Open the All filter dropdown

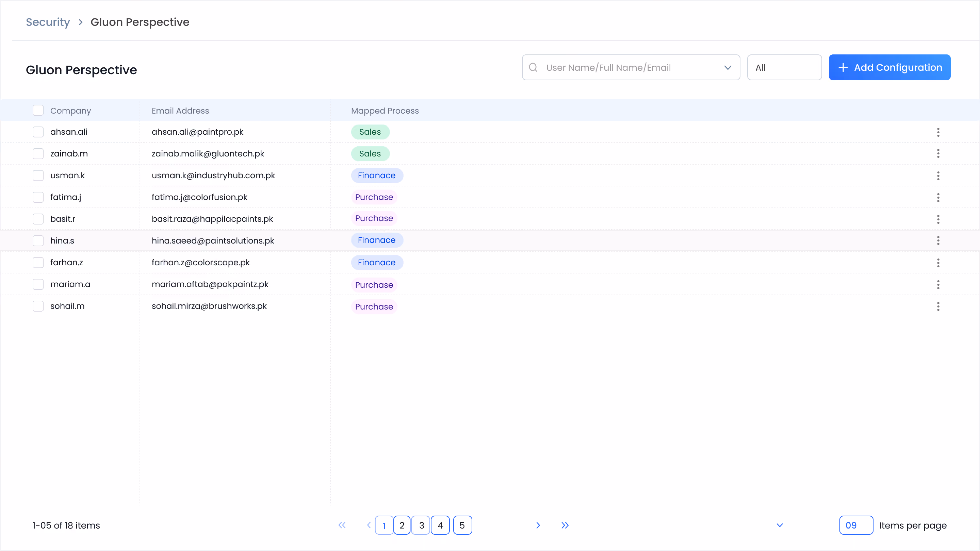[784, 67]
